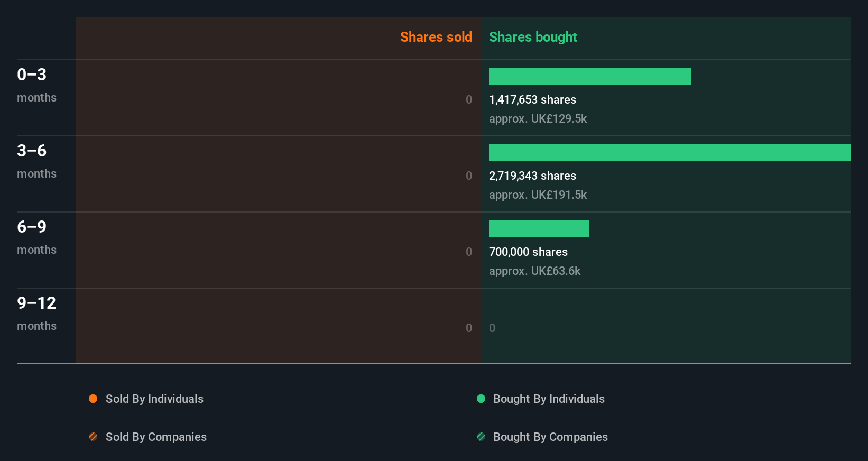Select the 3–6 months green bought bar
Viewport: 868px width, 461px height.
point(670,152)
